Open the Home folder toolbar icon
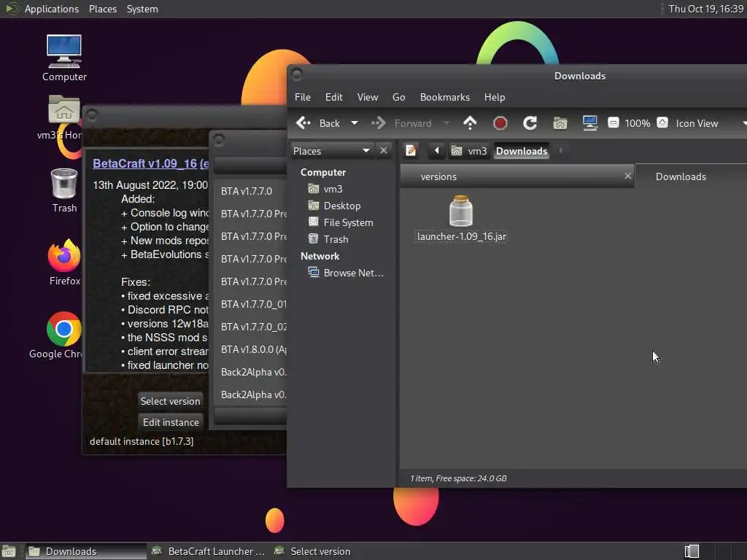The height and width of the screenshot is (560, 747). point(560,123)
